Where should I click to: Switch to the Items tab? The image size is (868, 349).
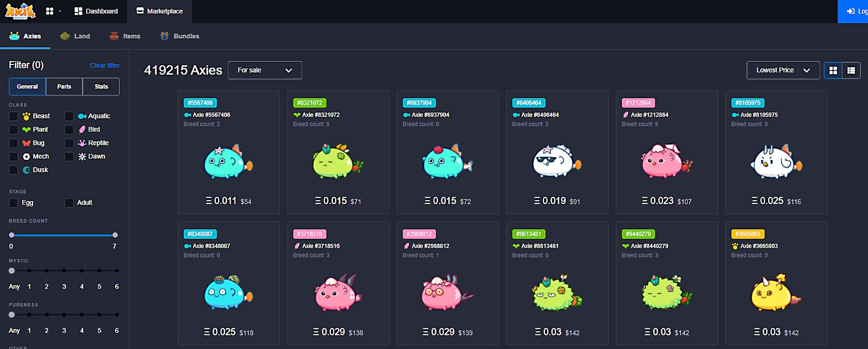[x=125, y=36]
